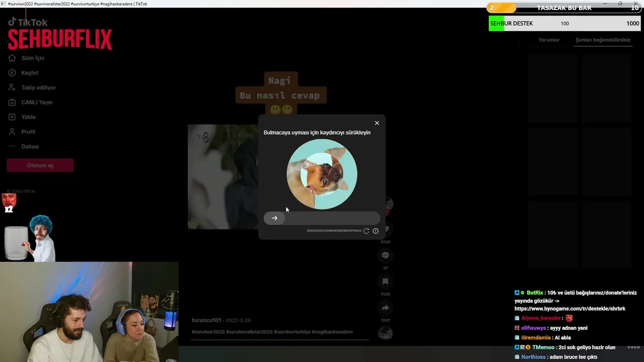
Task: Refresh the captcha puzzle image
Action: pyautogui.click(x=366, y=231)
